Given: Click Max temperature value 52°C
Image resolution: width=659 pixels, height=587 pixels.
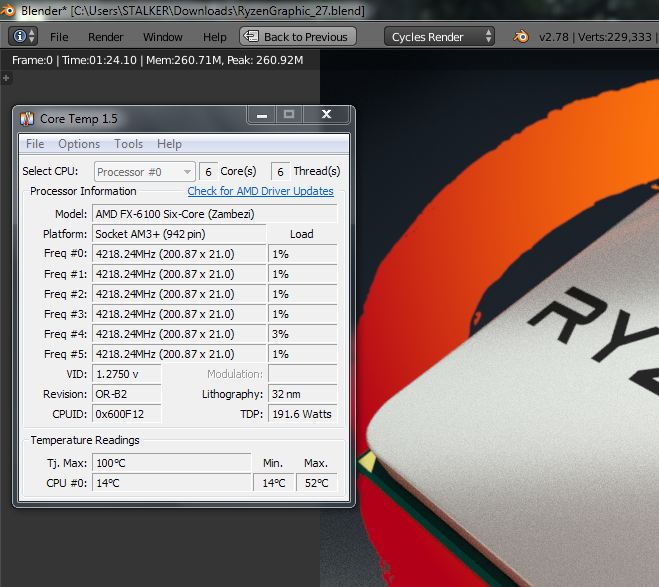Looking at the screenshot, I should 316,483.
